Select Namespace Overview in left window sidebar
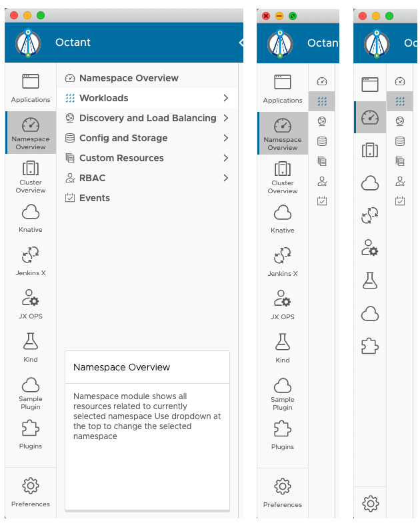The image size is (420, 525). click(x=31, y=133)
